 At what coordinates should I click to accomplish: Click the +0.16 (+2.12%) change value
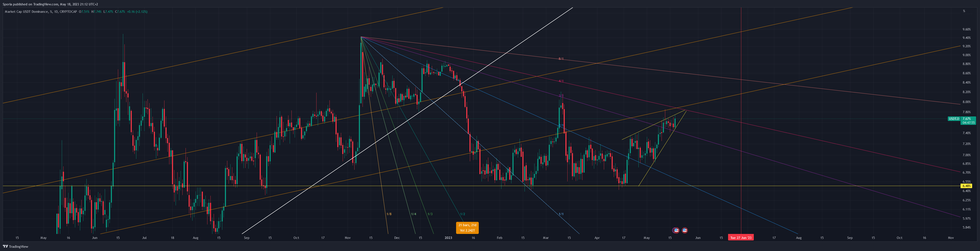click(x=137, y=11)
